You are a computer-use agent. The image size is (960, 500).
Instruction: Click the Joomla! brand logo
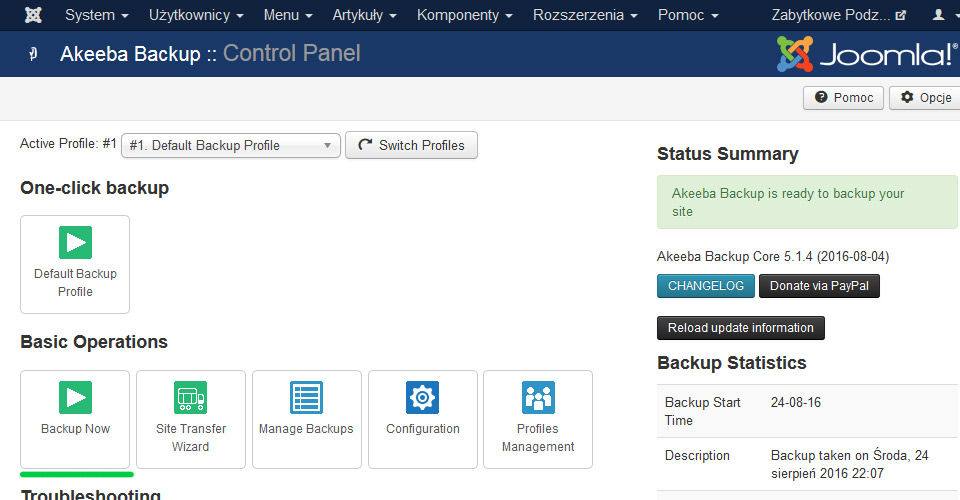tap(866, 54)
